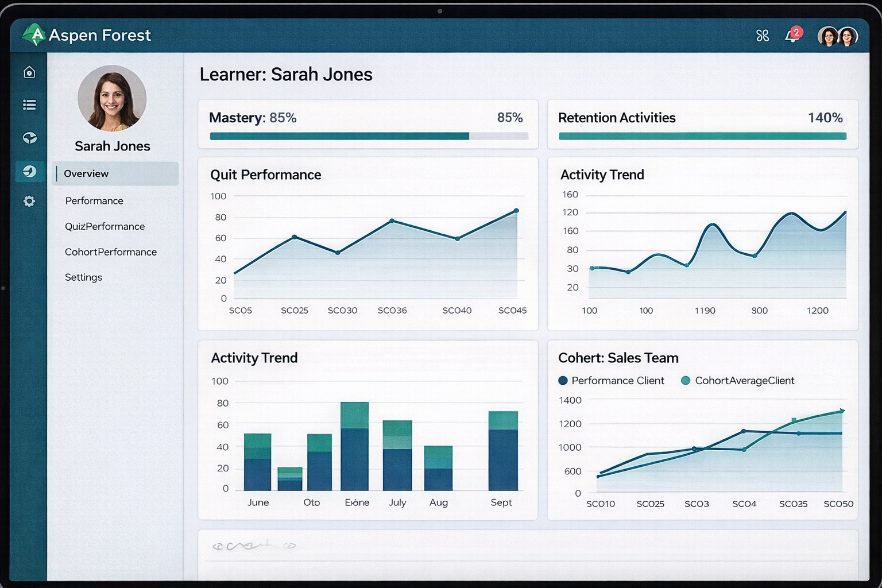Toggle the CohortAverageClient legend series
The image size is (882, 588).
click(x=737, y=380)
